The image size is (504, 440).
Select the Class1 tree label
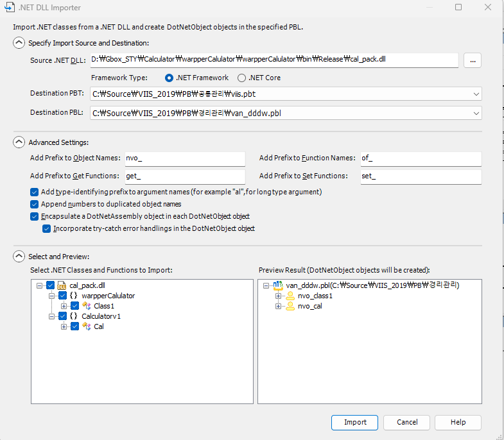click(x=104, y=306)
